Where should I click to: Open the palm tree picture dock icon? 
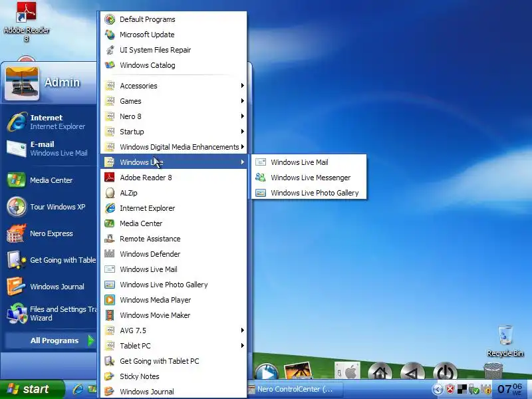(298, 370)
